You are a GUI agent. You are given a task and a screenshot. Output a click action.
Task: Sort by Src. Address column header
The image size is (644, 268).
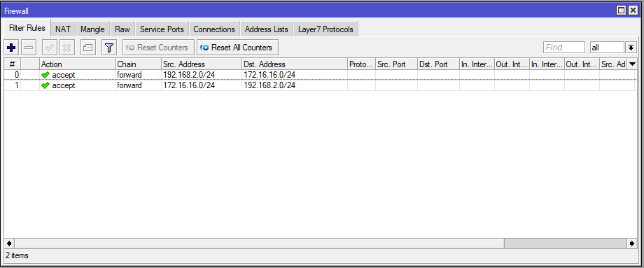(202, 64)
